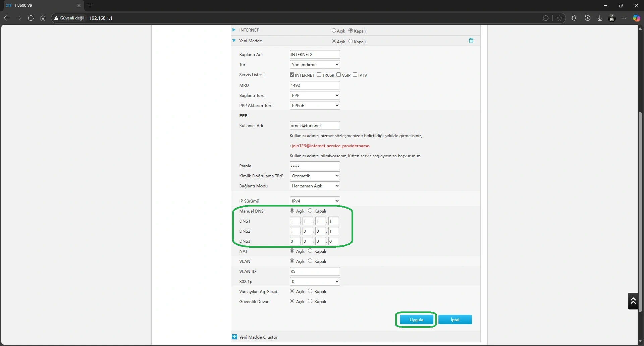This screenshot has height=346, width=644.
Task: Collapse the Yeni Madde section
Action: point(234,41)
